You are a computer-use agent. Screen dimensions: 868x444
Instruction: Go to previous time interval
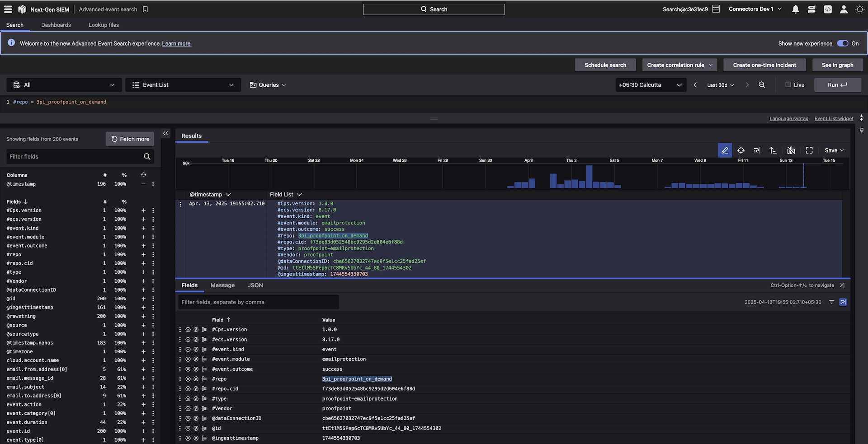pyautogui.click(x=695, y=85)
